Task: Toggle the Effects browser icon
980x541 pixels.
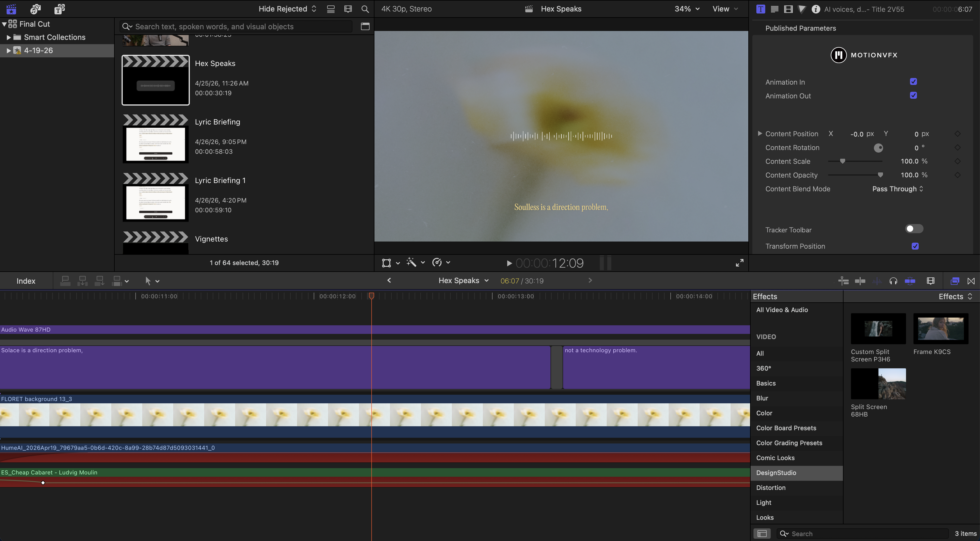Action: click(954, 281)
